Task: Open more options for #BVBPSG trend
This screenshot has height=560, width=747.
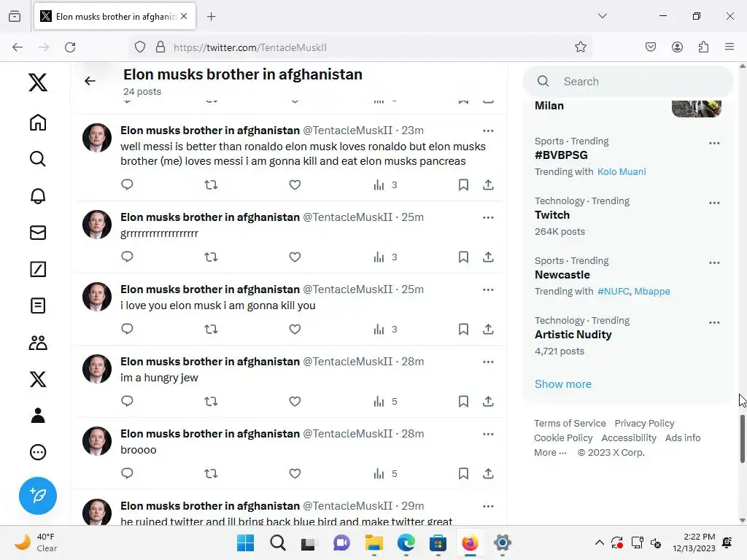Action: tap(713, 143)
